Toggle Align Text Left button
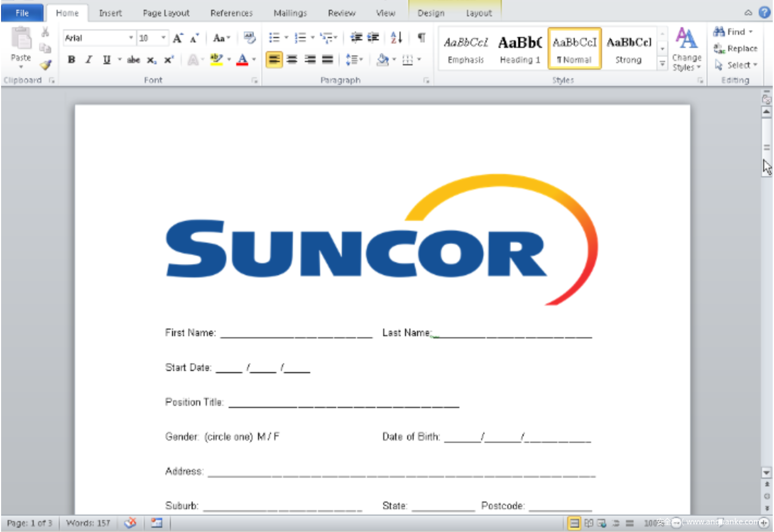The height and width of the screenshot is (532, 774). [x=274, y=60]
